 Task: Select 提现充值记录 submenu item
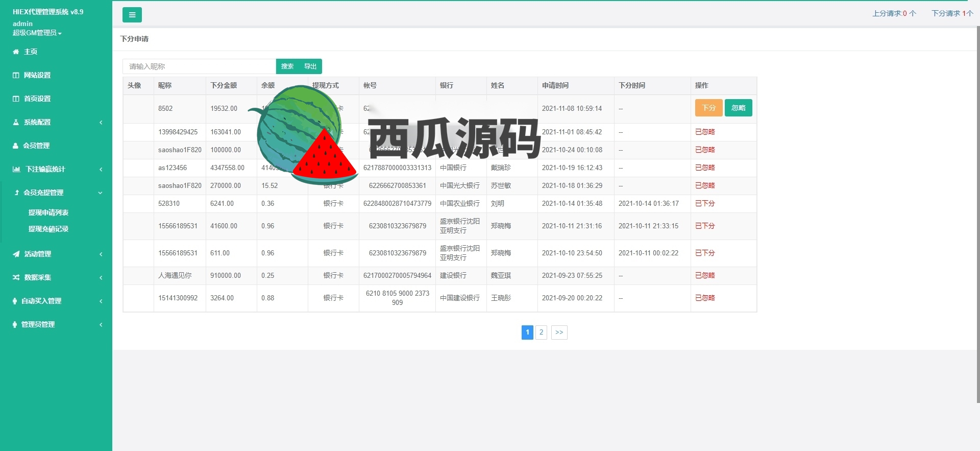(48, 229)
